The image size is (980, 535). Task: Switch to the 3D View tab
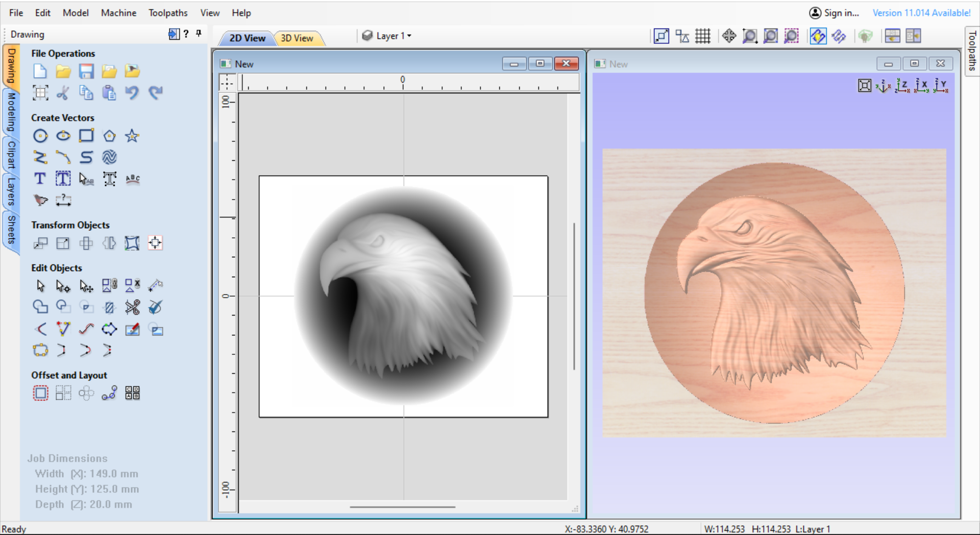tap(299, 38)
